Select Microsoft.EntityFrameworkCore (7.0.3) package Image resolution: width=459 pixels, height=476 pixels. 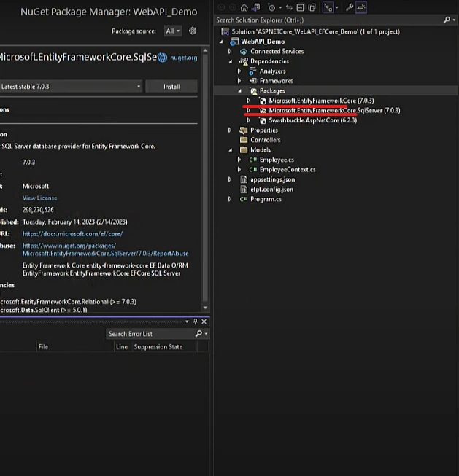(321, 101)
